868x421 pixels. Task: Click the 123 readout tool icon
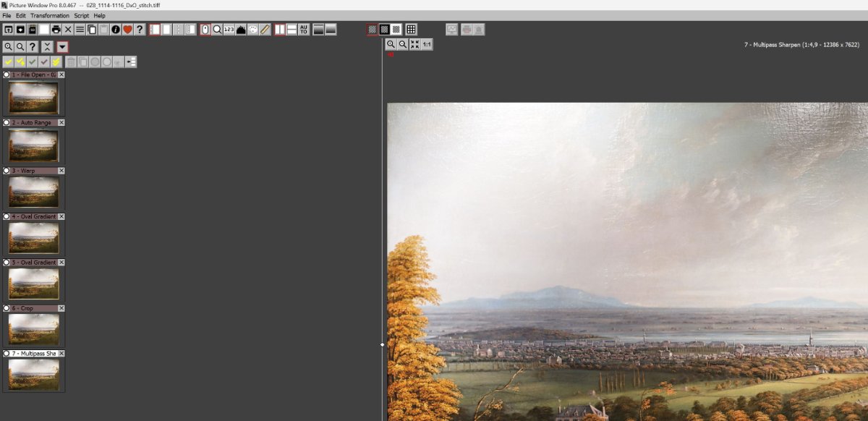[229, 30]
